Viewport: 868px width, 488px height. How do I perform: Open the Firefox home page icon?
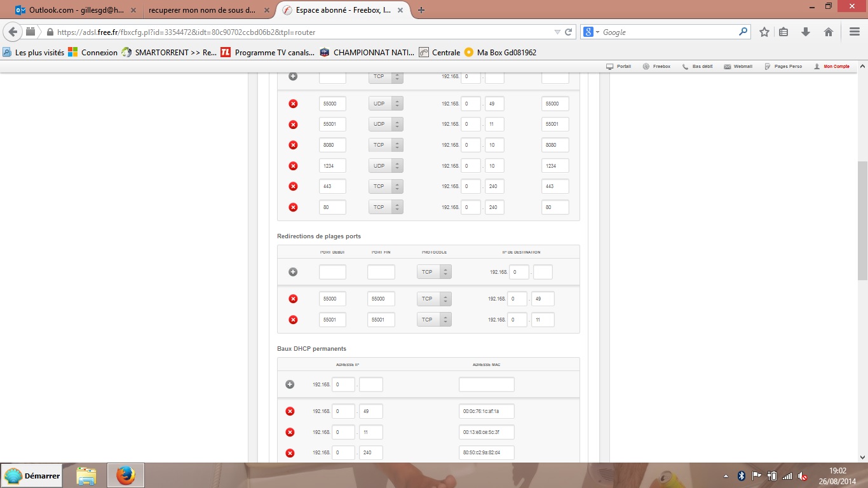coord(828,32)
